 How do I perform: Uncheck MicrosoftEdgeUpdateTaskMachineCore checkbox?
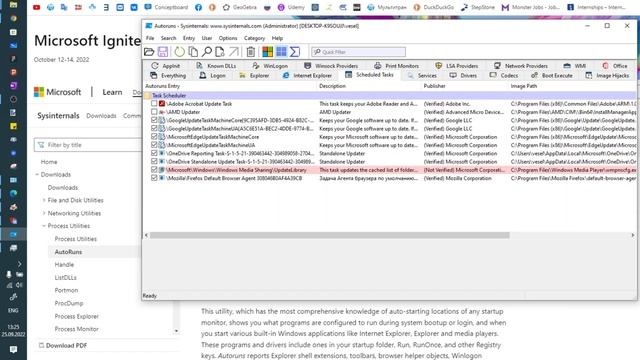154,137
